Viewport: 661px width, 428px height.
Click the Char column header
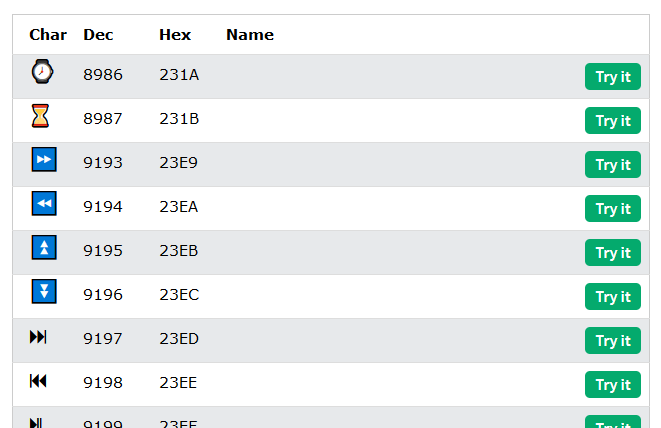click(x=48, y=35)
